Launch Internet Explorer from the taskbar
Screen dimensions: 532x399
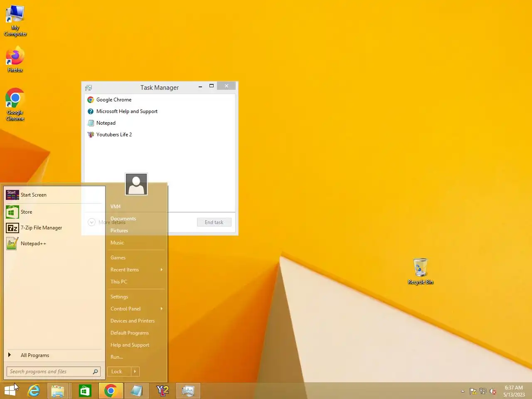(34, 391)
